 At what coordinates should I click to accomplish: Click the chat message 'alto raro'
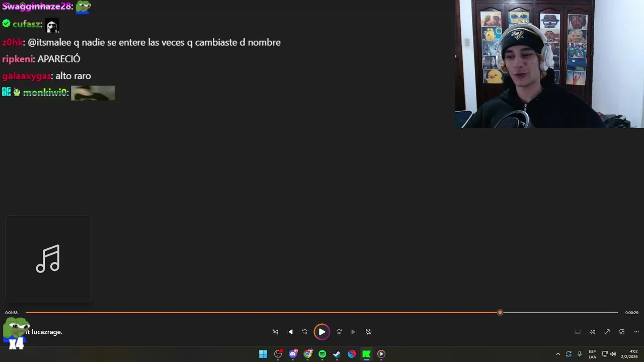pyautogui.click(x=73, y=76)
